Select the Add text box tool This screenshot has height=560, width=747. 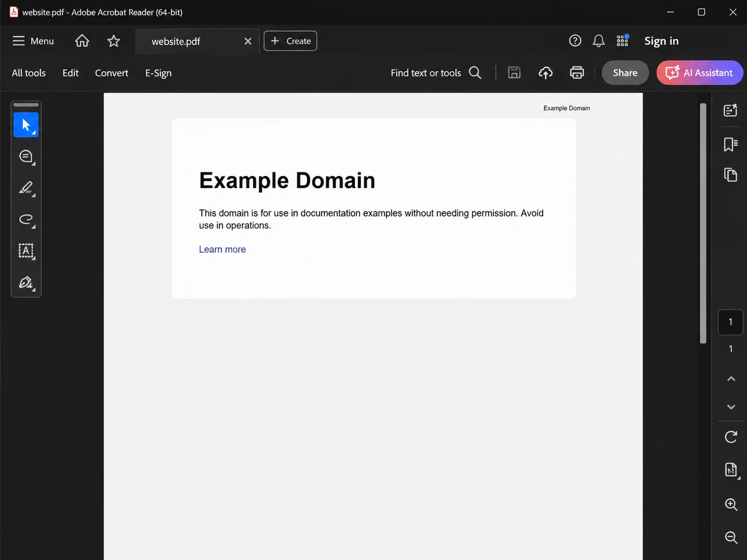click(26, 251)
